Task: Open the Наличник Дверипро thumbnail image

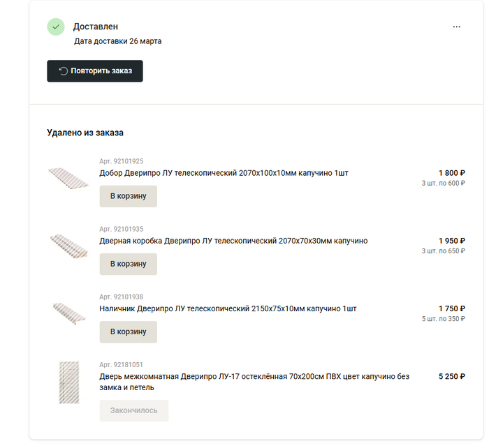Action: click(68, 313)
